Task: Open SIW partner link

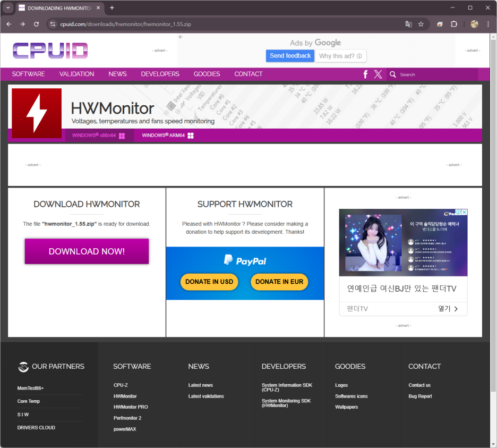Action: [x=23, y=415]
